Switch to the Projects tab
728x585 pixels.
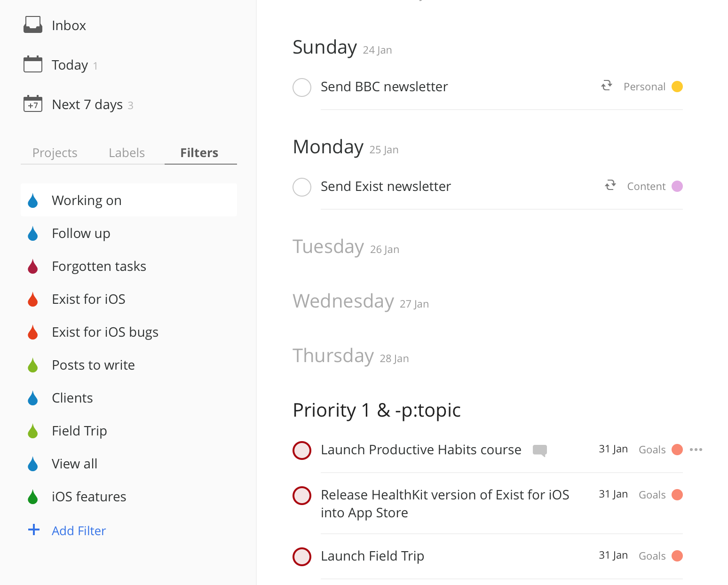pos(55,152)
